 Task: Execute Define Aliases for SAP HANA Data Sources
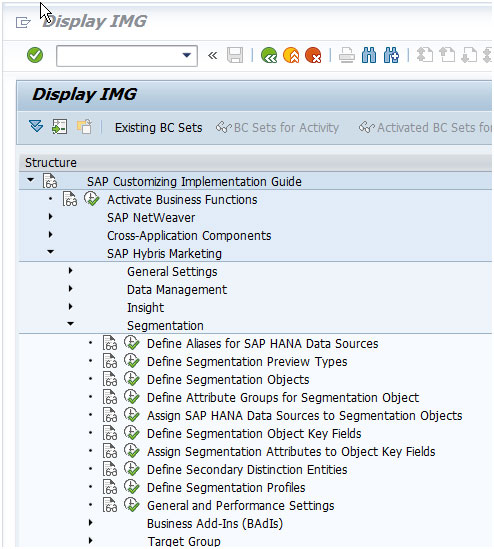point(132,343)
